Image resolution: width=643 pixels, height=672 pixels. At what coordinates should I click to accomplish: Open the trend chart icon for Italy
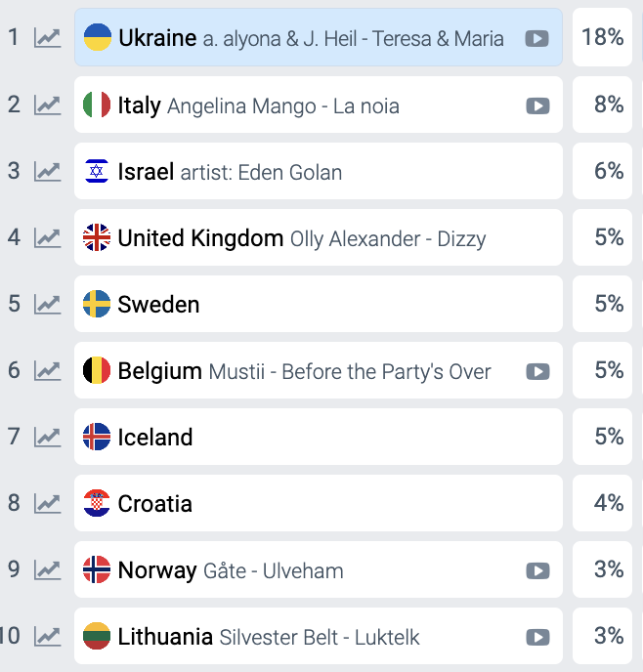[48, 105]
